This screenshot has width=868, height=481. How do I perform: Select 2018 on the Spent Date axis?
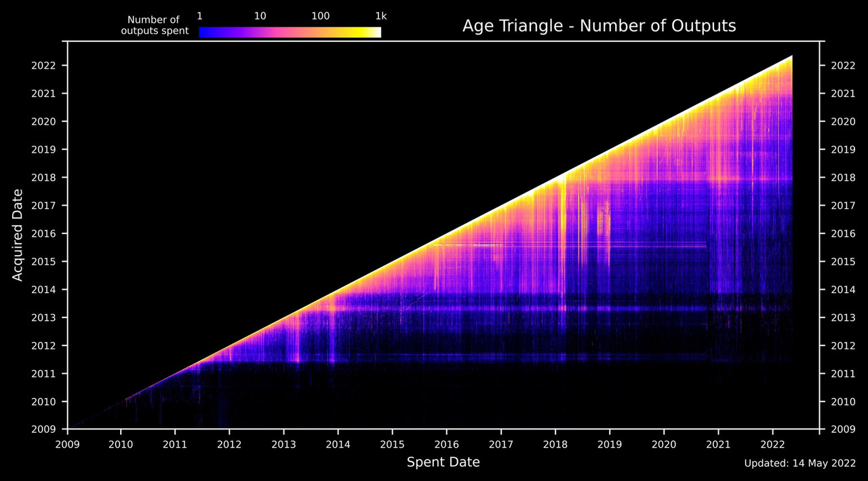[555, 444]
